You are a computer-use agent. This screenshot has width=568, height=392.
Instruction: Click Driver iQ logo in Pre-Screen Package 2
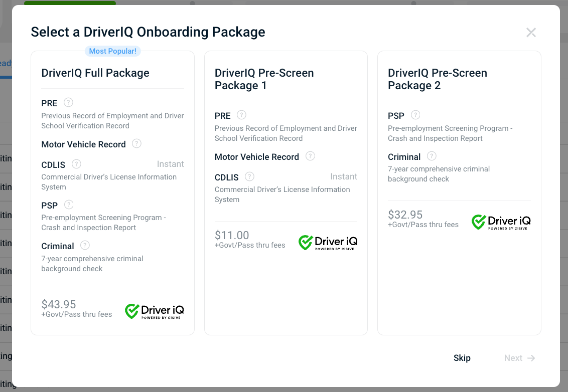tap(501, 222)
